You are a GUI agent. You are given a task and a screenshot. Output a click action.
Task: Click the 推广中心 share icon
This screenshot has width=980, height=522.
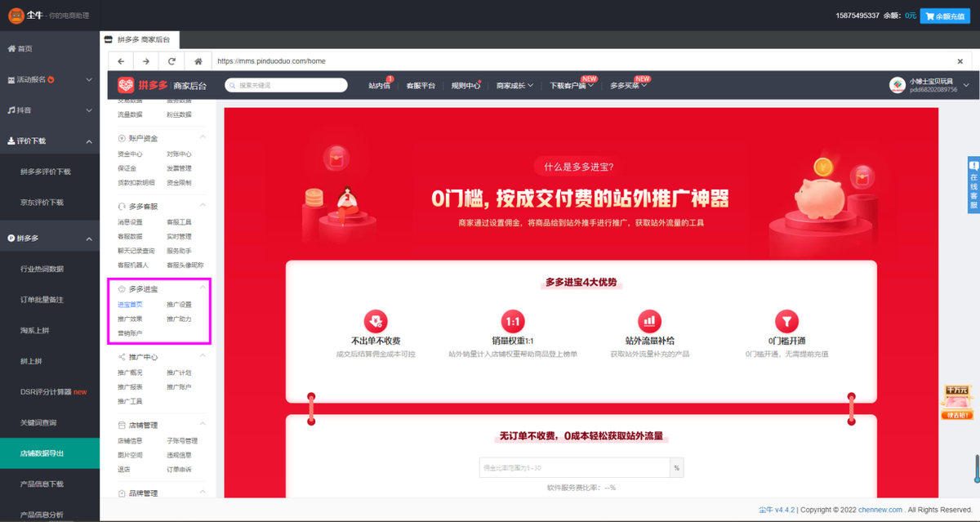pyautogui.click(x=122, y=357)
